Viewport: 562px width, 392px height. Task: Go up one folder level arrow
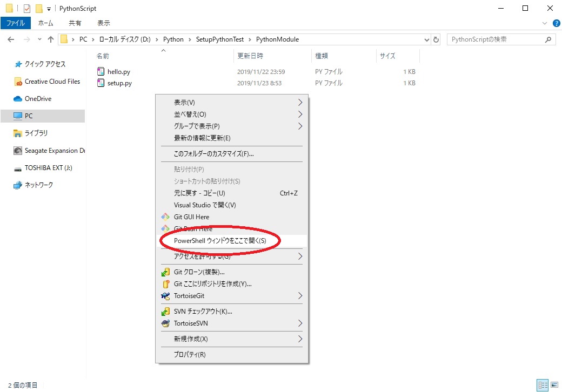click(x=51, y=39)
